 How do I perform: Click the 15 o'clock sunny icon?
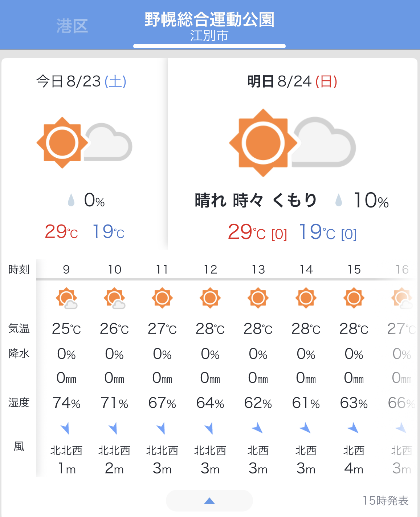(354, 298)
